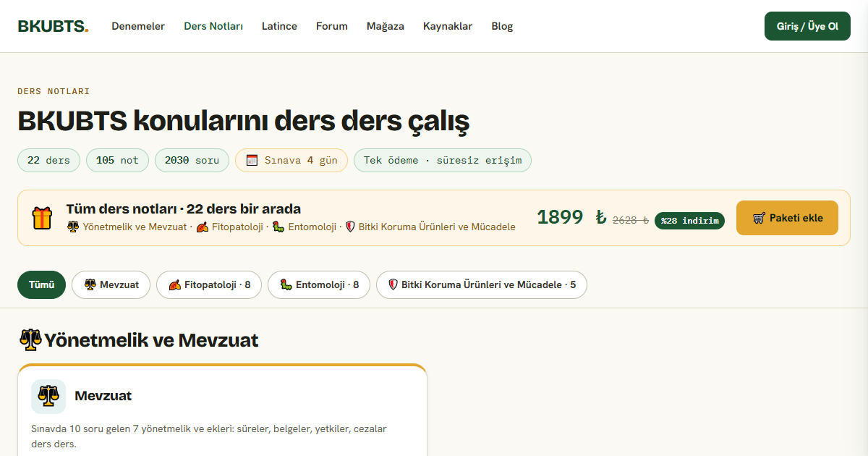Open the Denemeler menu item
Screen dimensions: 868x456
point(138,26)
